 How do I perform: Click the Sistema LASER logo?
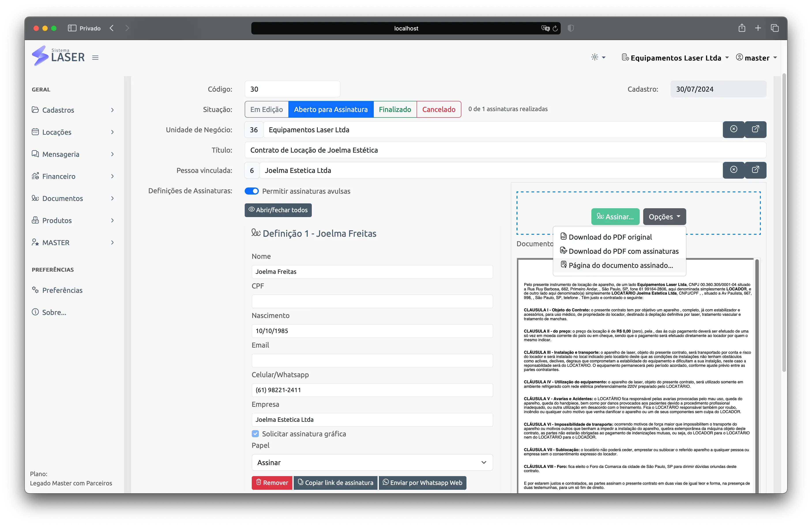click(58, 56)
